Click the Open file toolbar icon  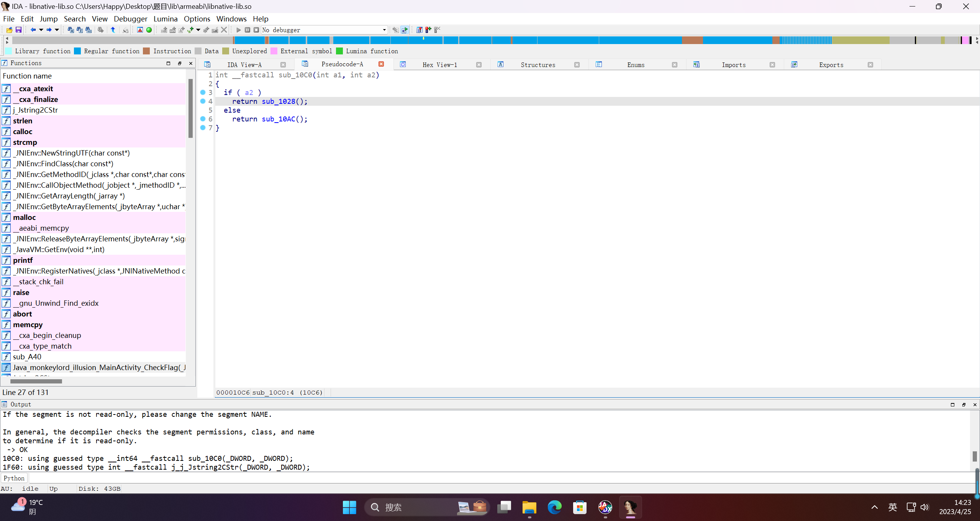[9, 30]
